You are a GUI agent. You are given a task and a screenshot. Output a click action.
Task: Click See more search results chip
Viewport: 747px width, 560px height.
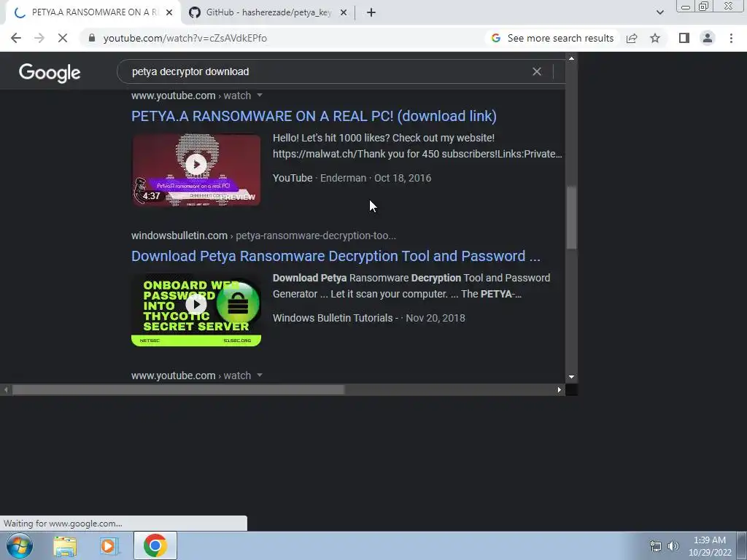[x=553, y=38]
